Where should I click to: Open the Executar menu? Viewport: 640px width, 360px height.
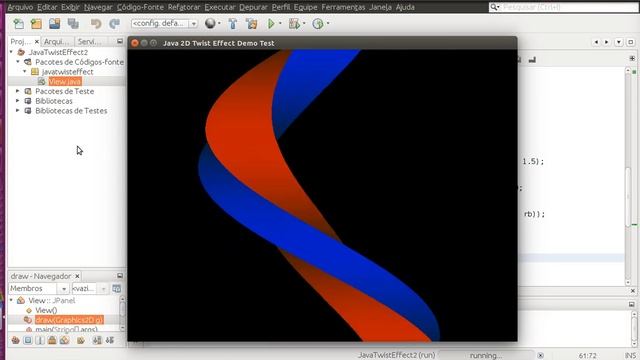(220, 7)
